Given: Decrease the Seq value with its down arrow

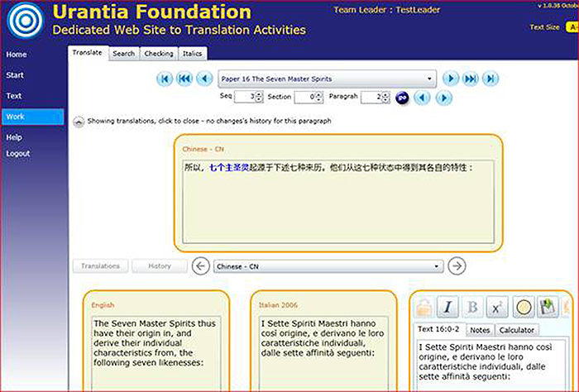Looking at the screenshot, I should click(259, 100).
